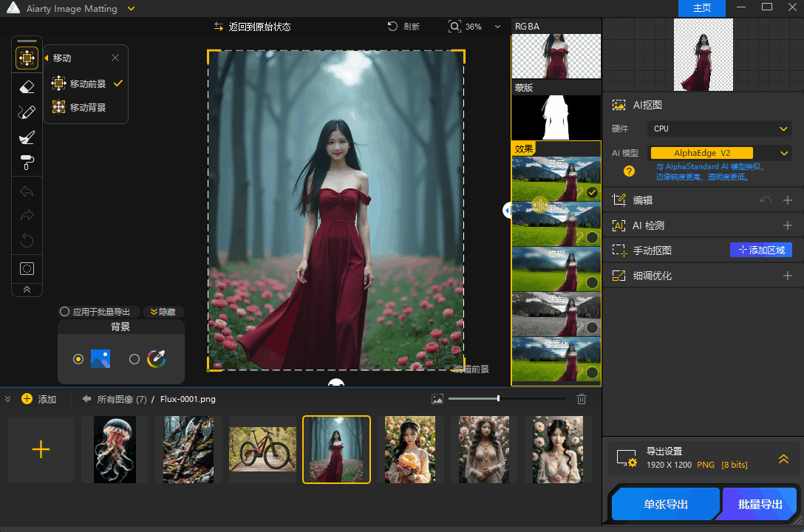Expand the AI 检测 section

[x=788, y=225]
